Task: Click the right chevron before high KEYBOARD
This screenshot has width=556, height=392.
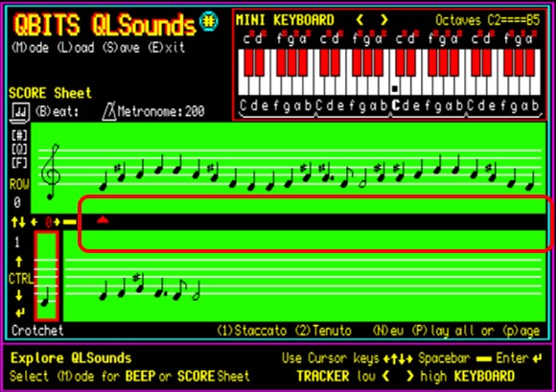Action: click(x=410, y=376)
